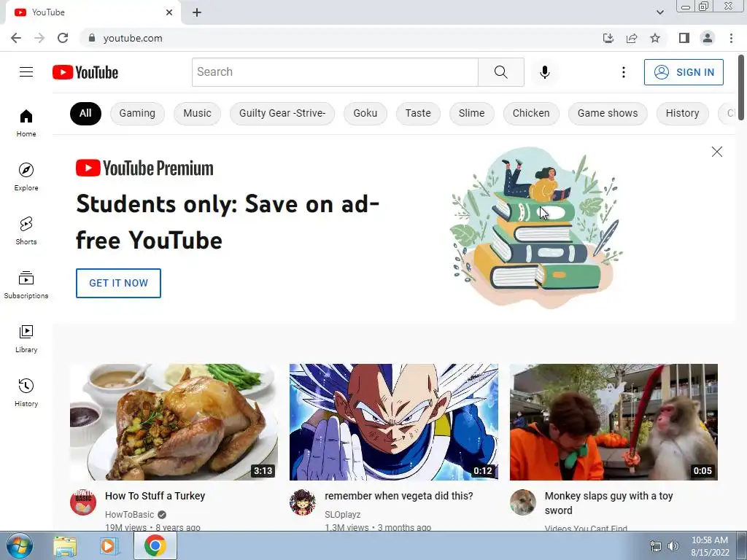Open Windows Media Player from taskbar
The image size is (747, 560).
pyautogui.click(x=109, y=545)
